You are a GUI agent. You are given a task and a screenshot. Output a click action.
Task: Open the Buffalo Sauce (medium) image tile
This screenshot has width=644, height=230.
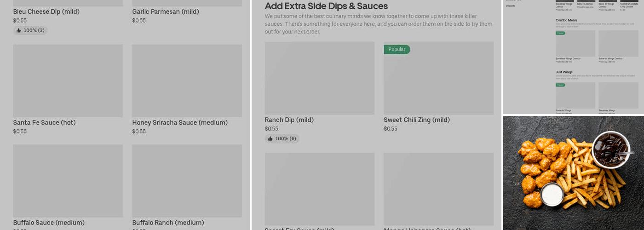(68, 180)
